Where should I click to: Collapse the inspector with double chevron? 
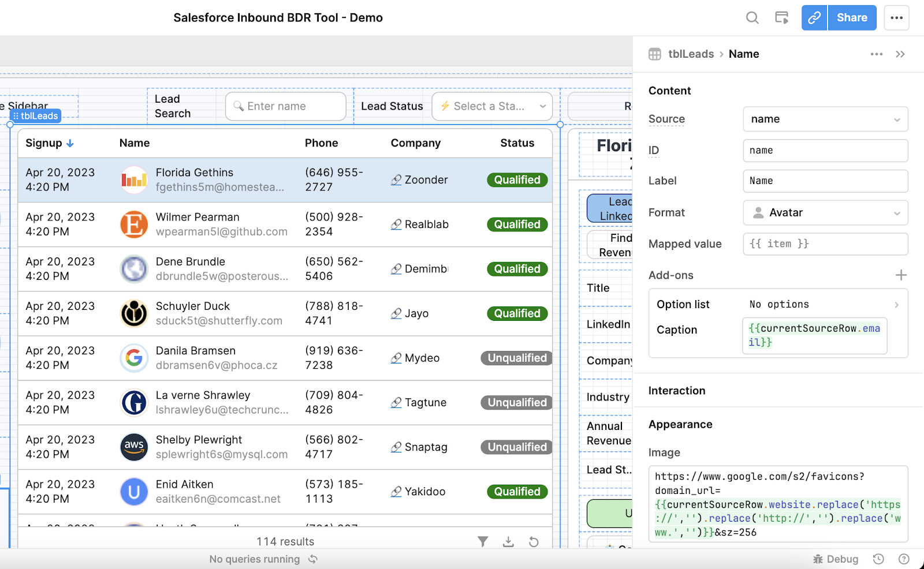click(900, 54)
